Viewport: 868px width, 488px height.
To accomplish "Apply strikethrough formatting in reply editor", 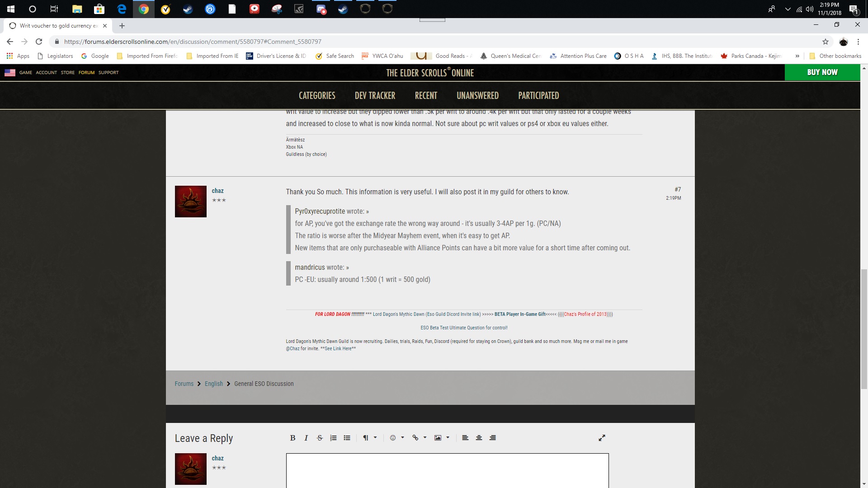I will point(320,438).
